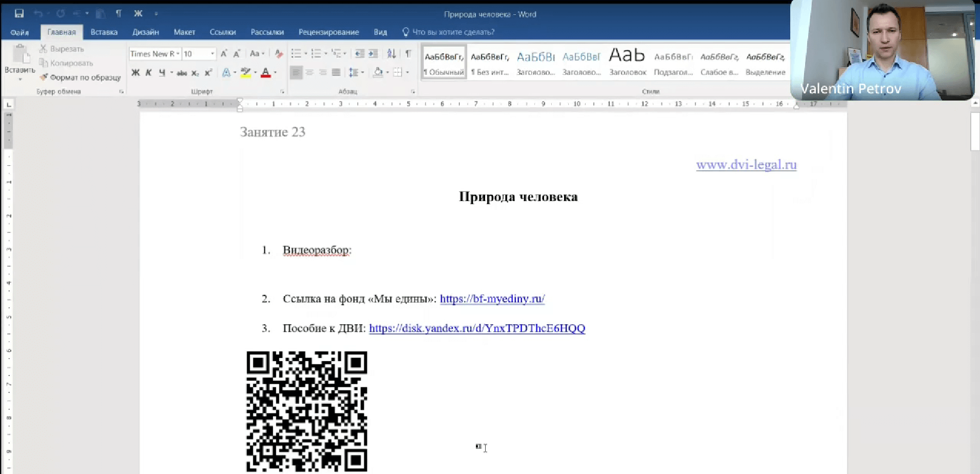Switch to the Вставка ribbon tab

tap(104, 32)
